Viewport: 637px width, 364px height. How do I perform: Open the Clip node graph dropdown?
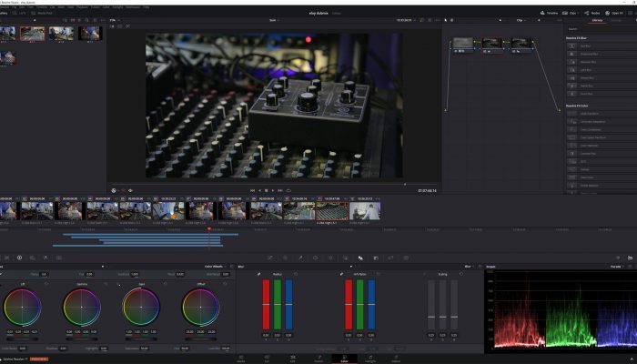point(521,20)
